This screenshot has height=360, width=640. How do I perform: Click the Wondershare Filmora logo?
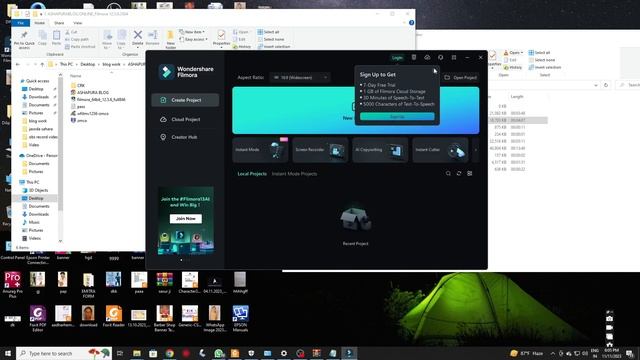tap(186, 72)
